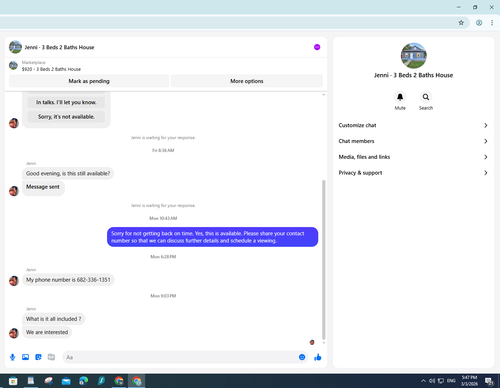Click the message 'Good evening, is this still available?'
Viewport: 500px width, 388px height.
(x=68, y=174)
